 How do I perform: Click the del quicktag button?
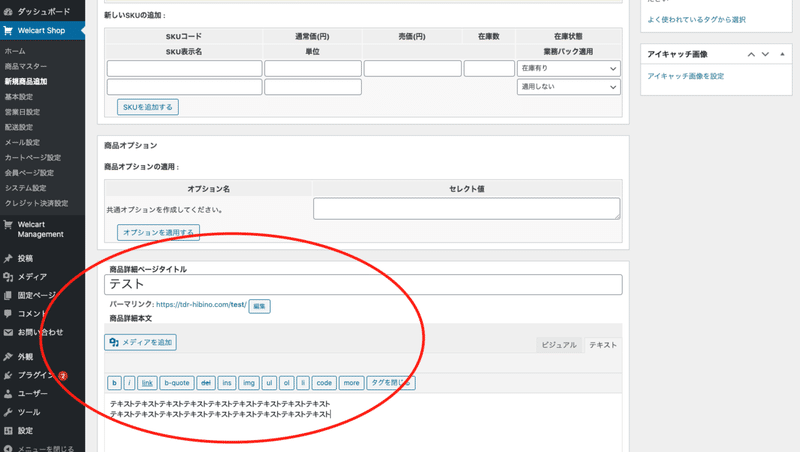206,383
